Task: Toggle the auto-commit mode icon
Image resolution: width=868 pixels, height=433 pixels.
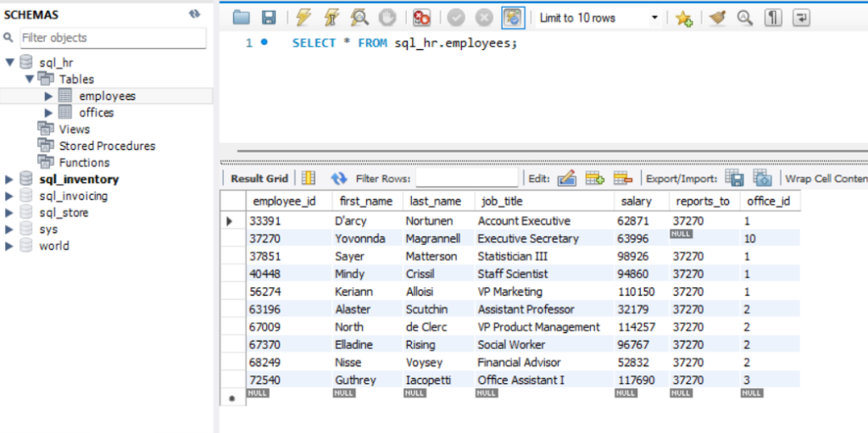Action: tap(513, 19)
